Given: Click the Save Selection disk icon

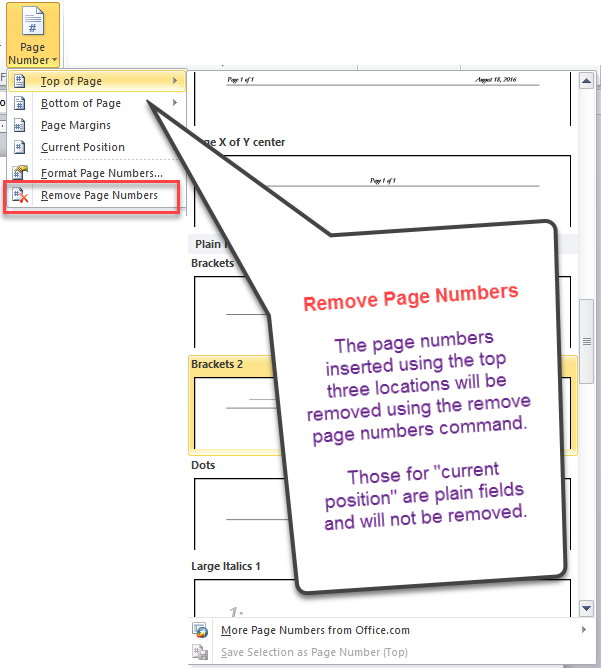Looking at the screenshot, I should click(x=200, y=652).
